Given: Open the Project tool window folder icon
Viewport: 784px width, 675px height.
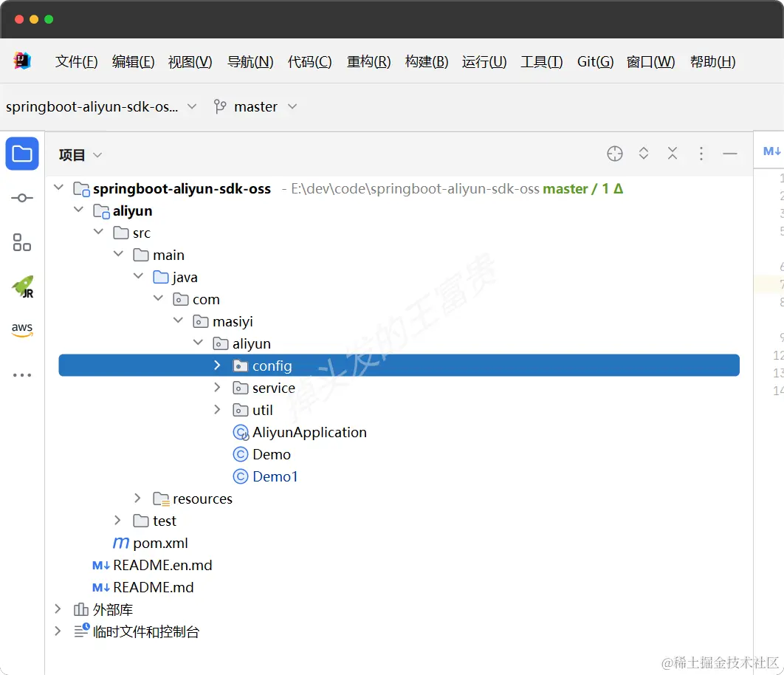Looking at the screenshot, I should [x=22, y=154].
